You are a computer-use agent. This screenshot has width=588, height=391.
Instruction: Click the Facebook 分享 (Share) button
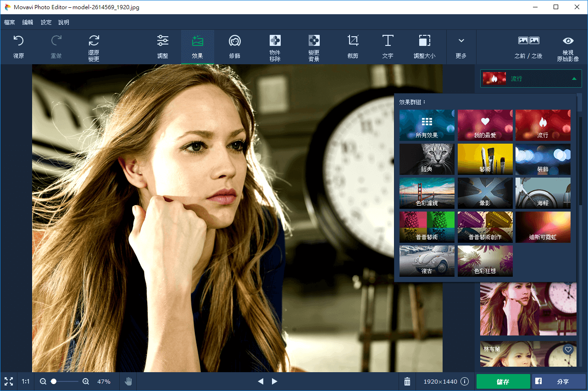click(x=558, y=381)
